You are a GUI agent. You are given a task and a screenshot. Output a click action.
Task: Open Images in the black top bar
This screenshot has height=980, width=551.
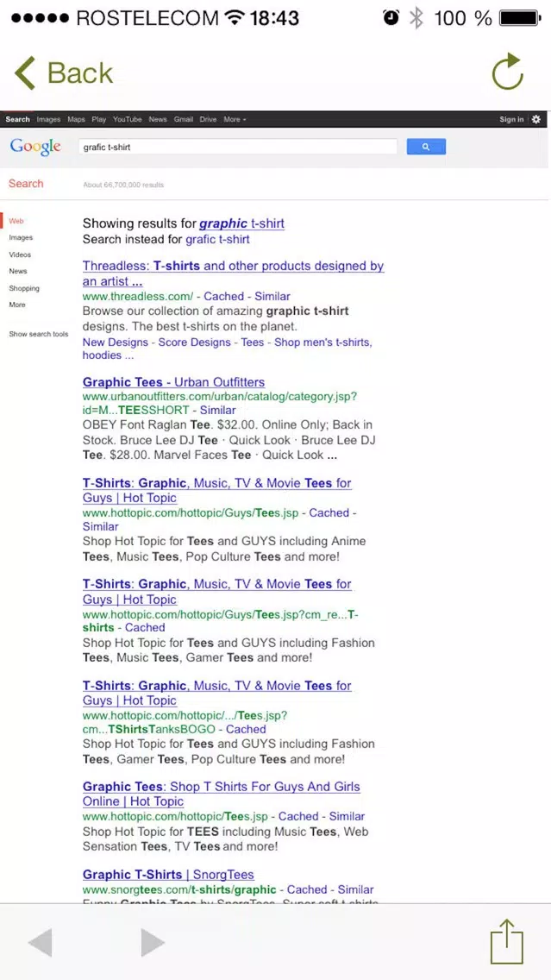pyautogui.click(x=49, y=119)
